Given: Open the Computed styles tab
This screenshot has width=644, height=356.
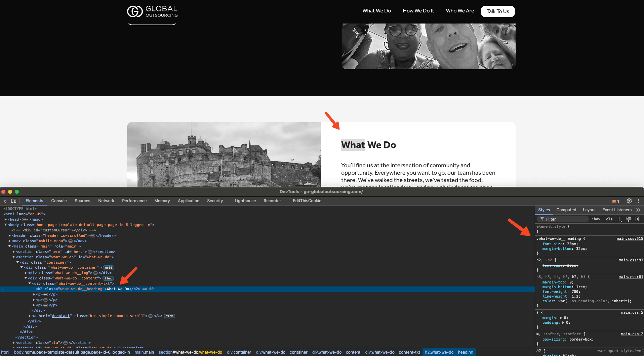Looking at the screenshot, I should (x=566, y=210).
